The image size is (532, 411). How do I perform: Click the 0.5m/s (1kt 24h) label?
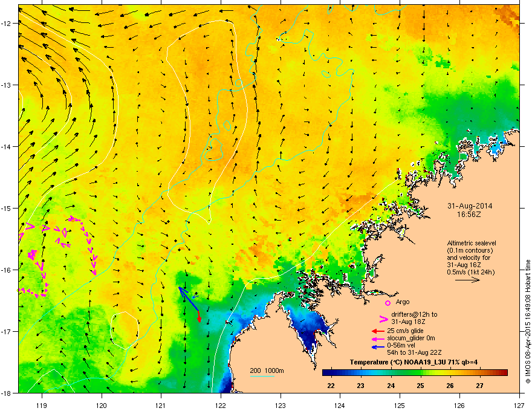coord(470,273)
